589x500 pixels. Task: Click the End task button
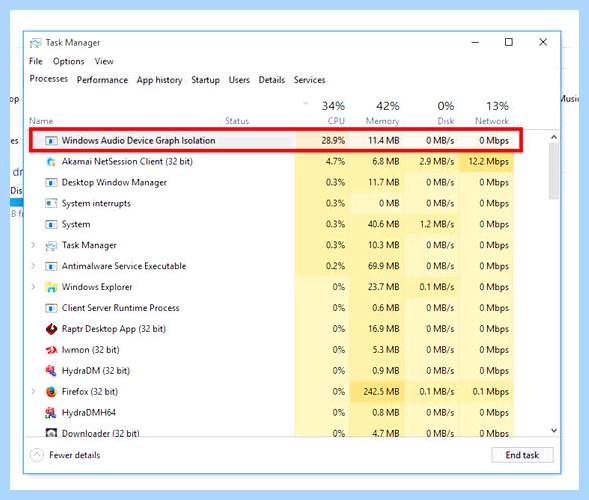pos(522,455)
